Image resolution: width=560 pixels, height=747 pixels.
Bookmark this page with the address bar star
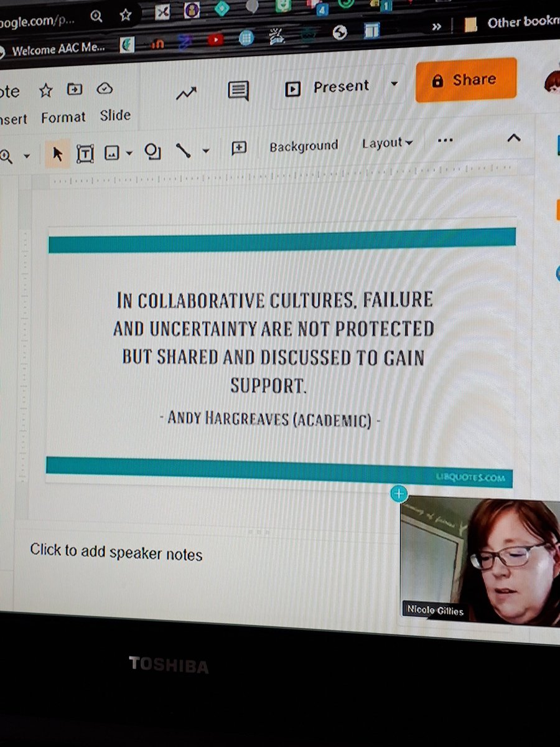coord(126,15)
